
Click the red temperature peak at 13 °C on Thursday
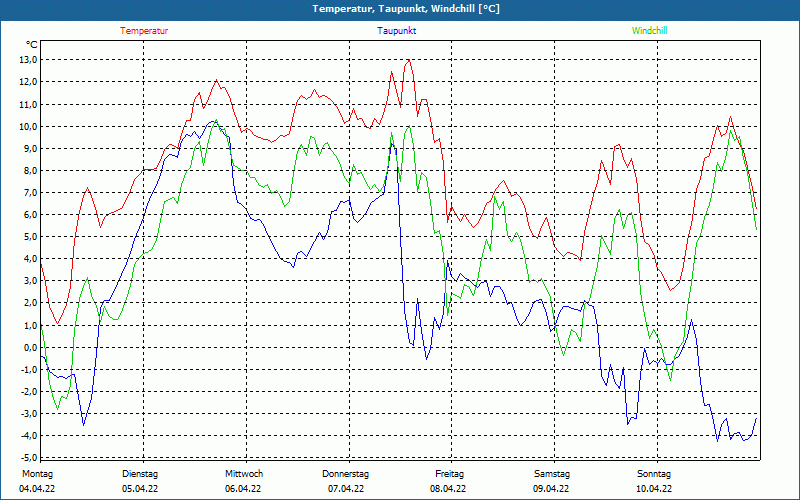pos(409,60)
